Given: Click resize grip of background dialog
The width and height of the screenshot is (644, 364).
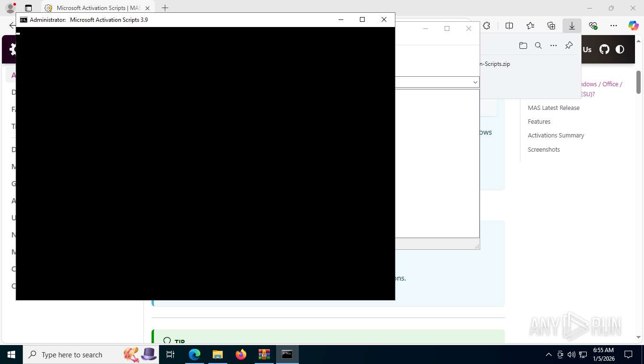Looking at the screenshot, I should pos(476,246).
